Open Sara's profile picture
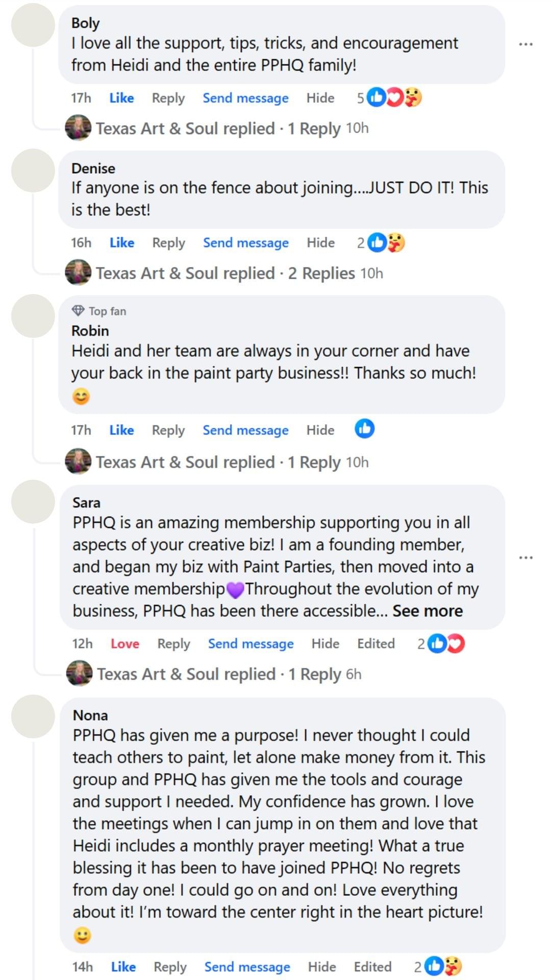551x980 pixels. pos(33,501)
